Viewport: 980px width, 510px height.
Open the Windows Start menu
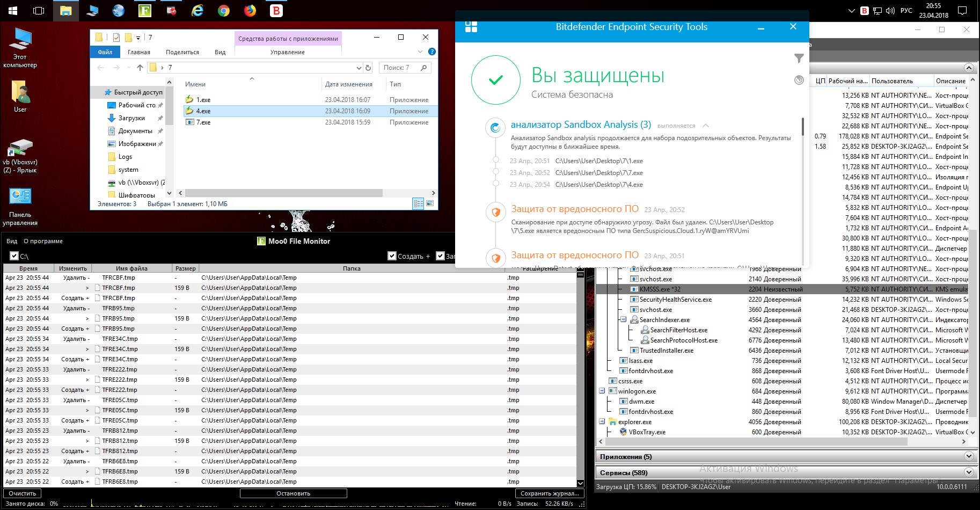pos(13,11)
